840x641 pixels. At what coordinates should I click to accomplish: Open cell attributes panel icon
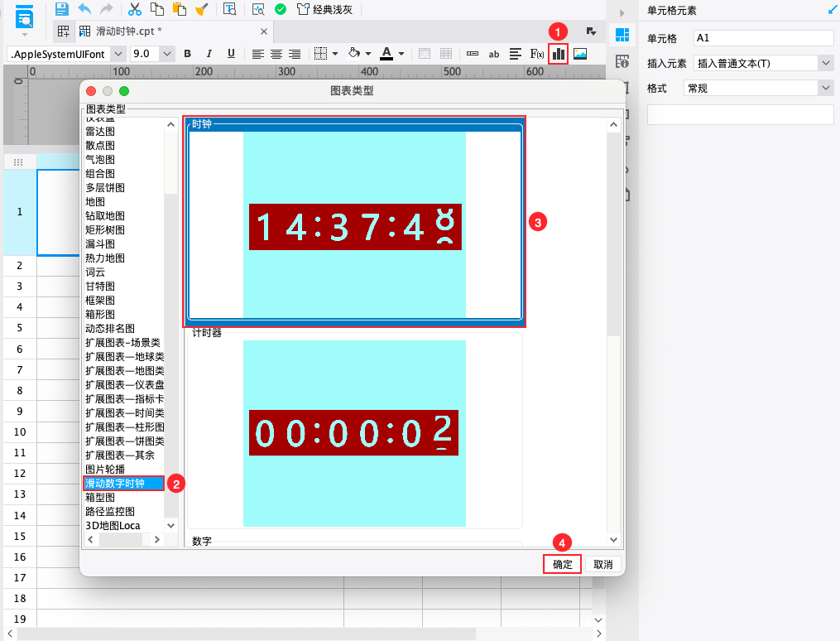pos(622,61)
